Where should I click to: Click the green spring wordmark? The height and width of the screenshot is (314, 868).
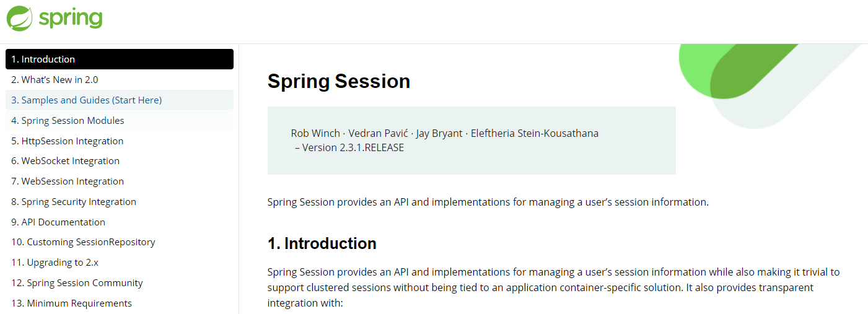click(70, 19)
